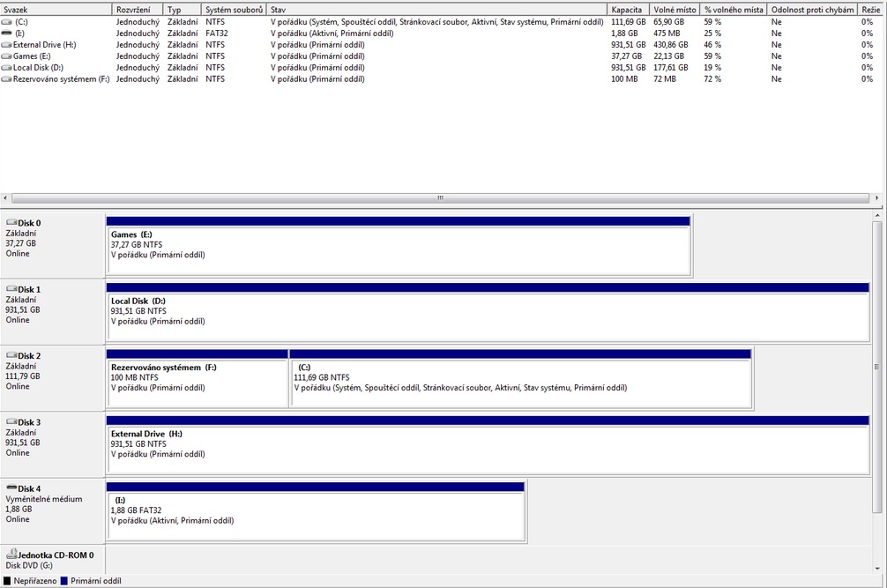Select the (I:) removable volume icon in the list

[8, 33]
